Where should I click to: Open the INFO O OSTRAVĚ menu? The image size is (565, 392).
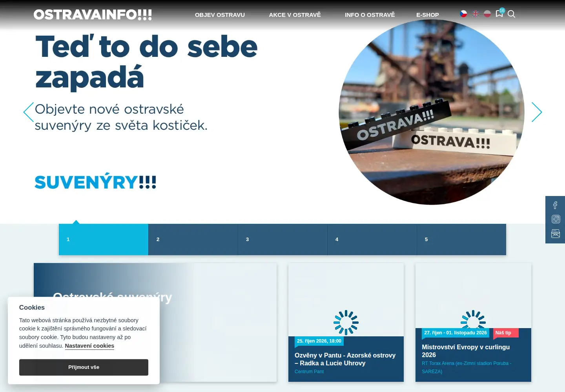click(370, 15)
